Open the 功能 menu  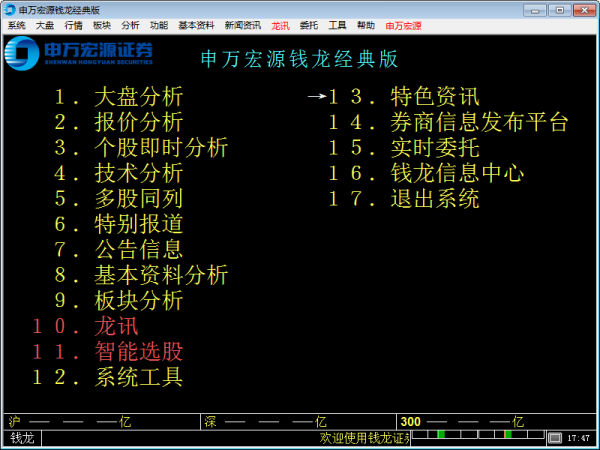159,26
